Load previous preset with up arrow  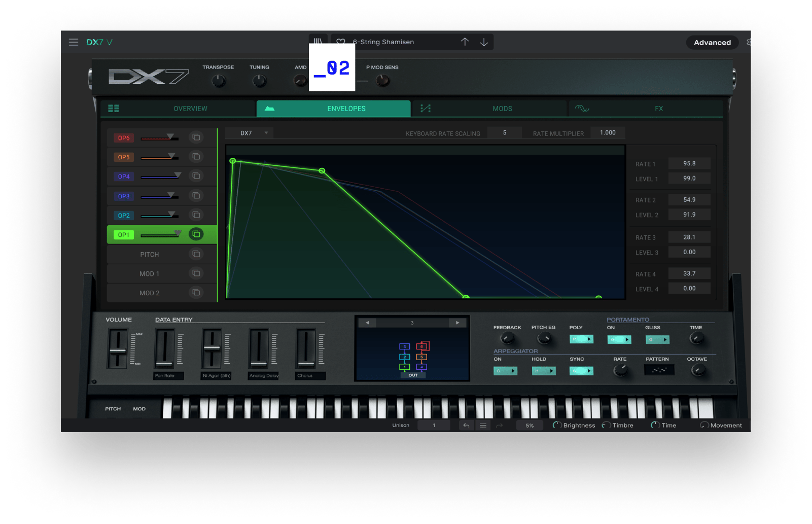click(465, 42)
